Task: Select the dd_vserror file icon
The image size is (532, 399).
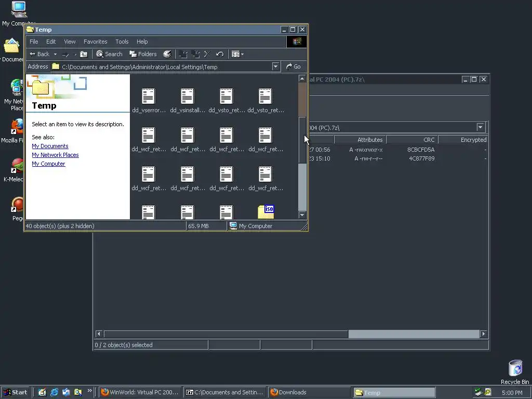Action: pos(149,96)
